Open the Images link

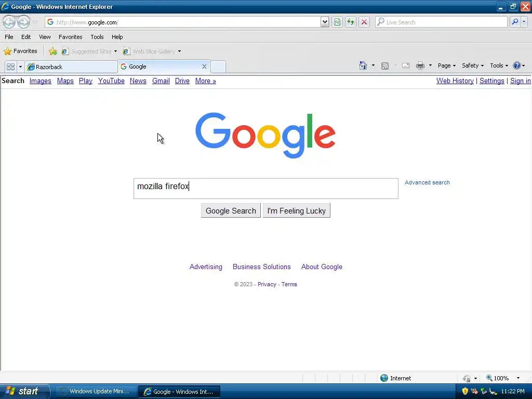[41, 81]
